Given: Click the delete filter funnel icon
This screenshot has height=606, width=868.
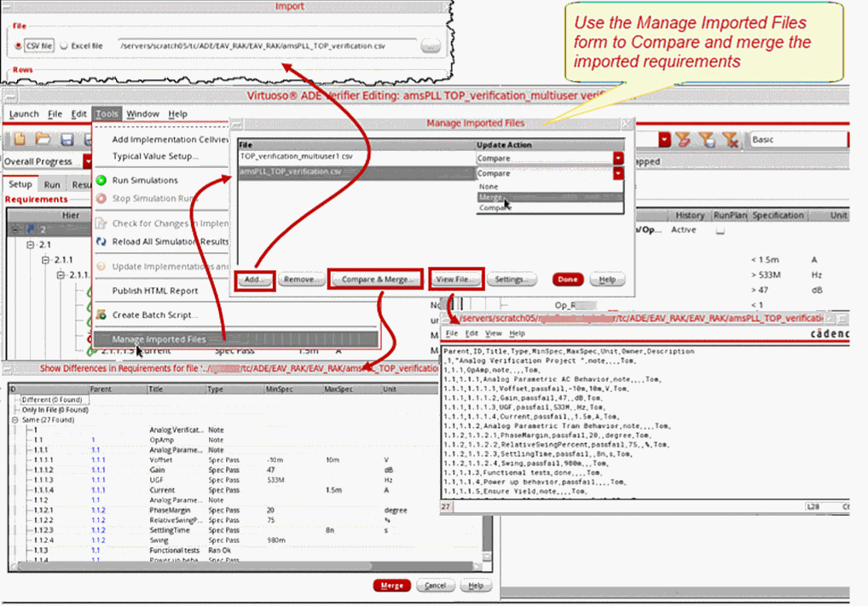Looking at the screenshot, I should coord(731,140).
